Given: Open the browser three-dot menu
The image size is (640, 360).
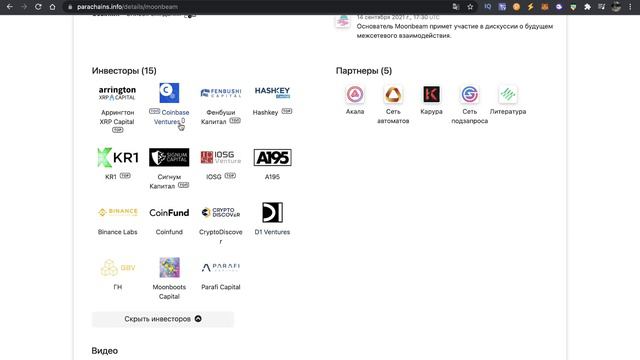Looking at the screenshot, I should (630, 7).
